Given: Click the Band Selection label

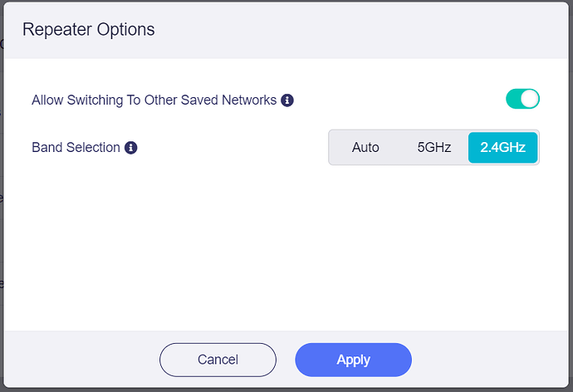Looking at the screenshot, I should pos(76,148).
